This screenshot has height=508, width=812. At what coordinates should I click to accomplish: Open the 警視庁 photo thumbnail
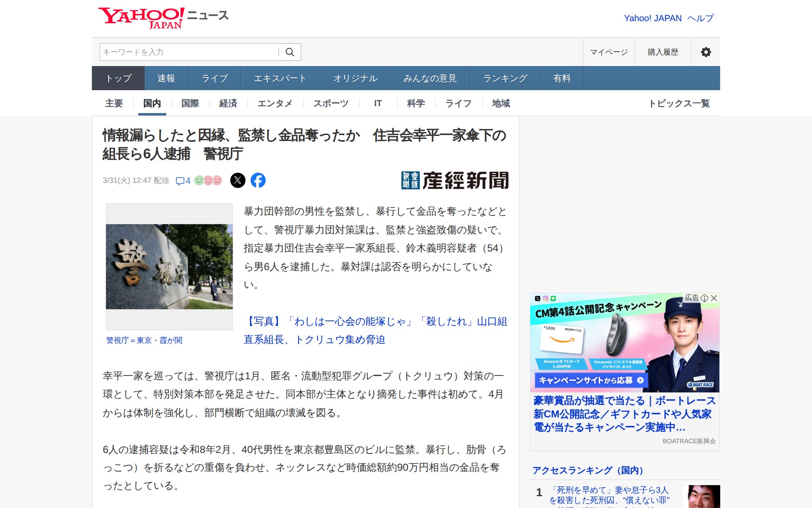coord(169,266)
